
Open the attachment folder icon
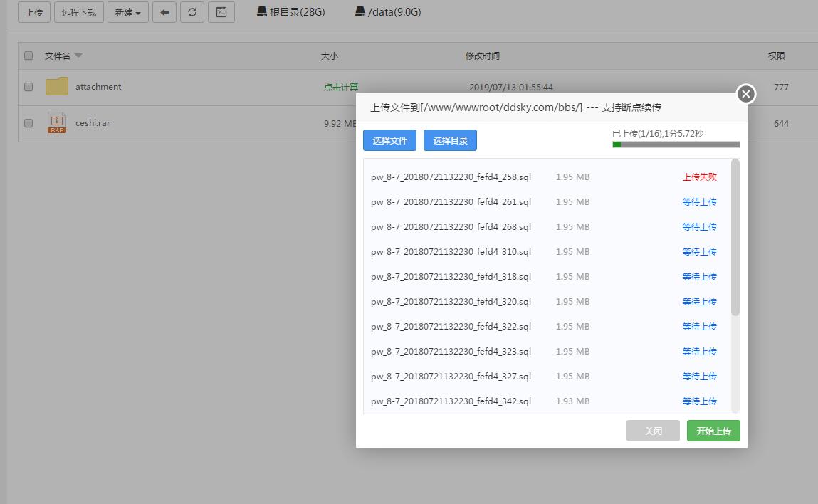point(56,86)
